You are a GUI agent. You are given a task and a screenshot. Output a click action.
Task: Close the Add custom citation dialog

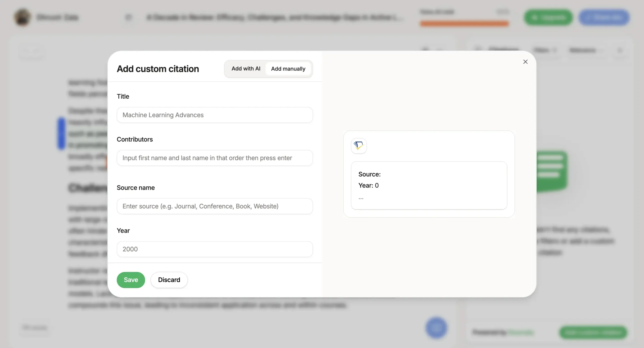(525, 62)
